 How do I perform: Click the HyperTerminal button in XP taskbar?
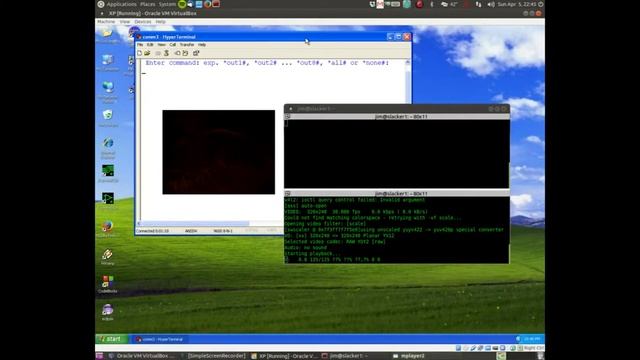coord(160,339)
